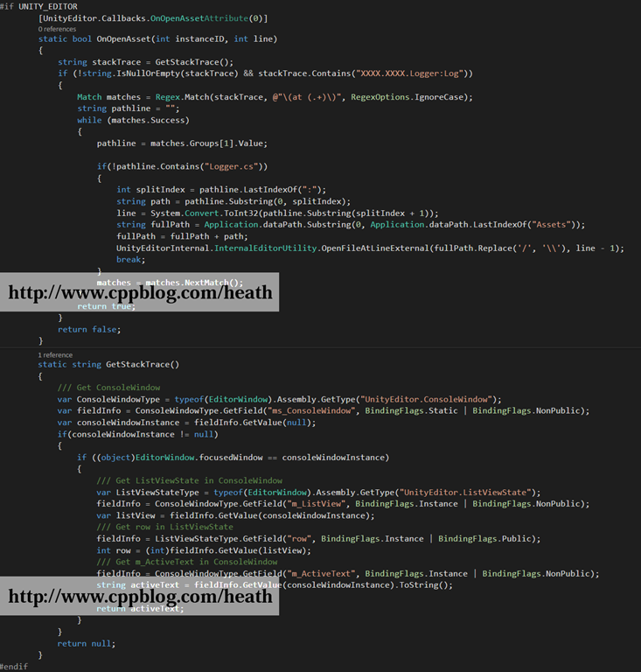Click the "break;" statement
This screenshot has height=672, width=641.
pos(131,259)
